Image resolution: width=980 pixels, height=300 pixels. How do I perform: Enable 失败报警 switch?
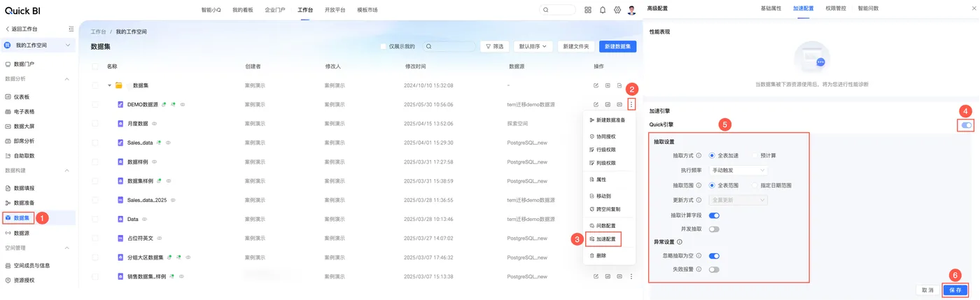[x=714, y=269]
